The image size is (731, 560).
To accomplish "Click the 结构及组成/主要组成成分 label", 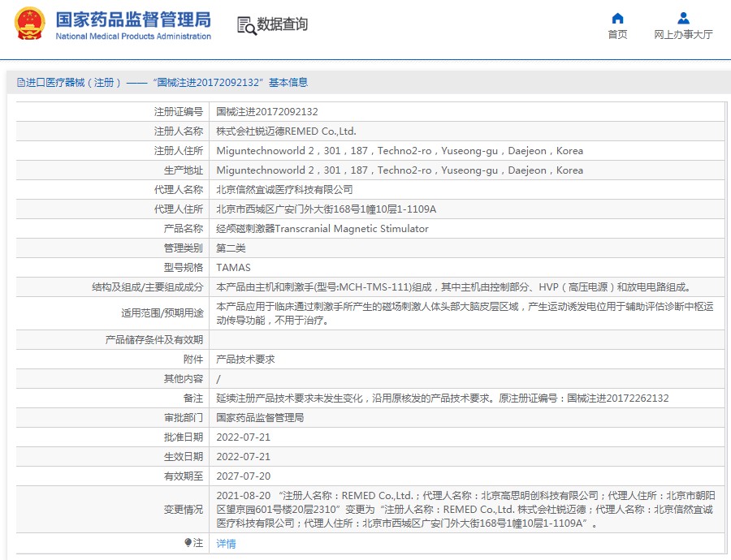I will pyautogui.click(x=147, y=287).
